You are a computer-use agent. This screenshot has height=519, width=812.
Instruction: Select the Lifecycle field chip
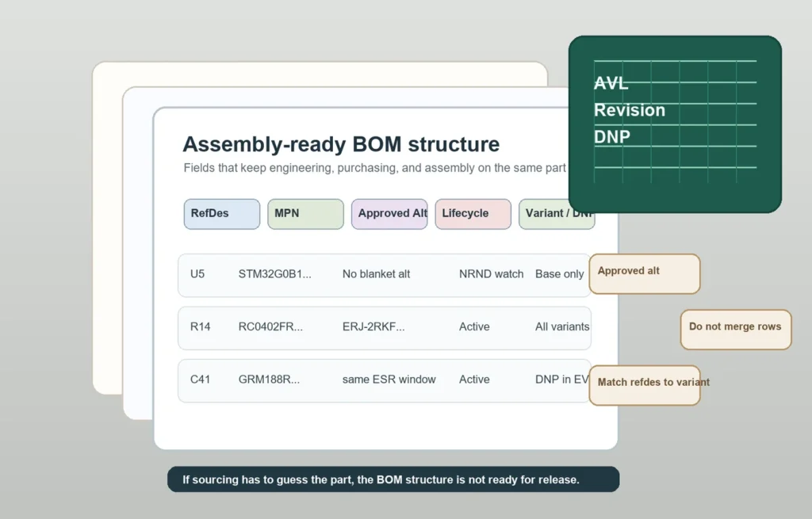pos(473,214)
